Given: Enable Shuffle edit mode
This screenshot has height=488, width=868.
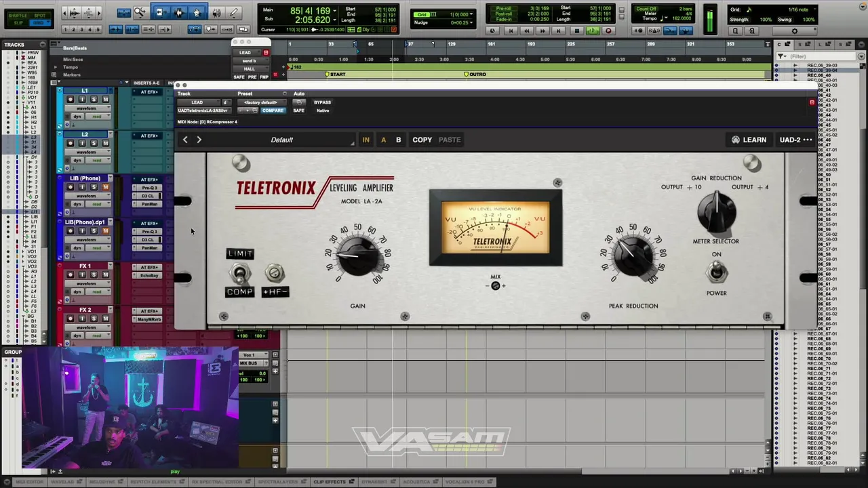Looking at the screenshot, I should click(x=18, y=16).
